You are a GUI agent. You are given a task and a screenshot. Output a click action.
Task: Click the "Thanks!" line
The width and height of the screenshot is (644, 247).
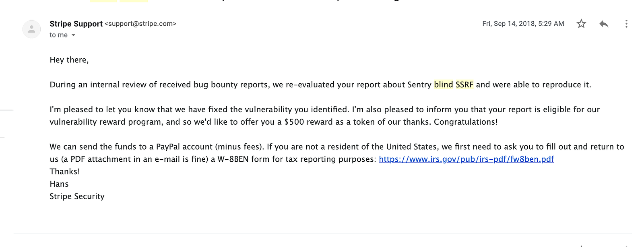point(65,172)
